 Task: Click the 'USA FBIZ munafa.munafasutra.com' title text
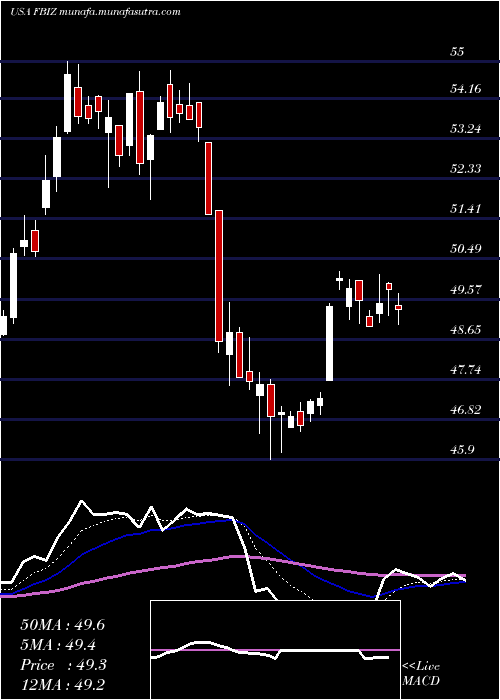(95, 12)
